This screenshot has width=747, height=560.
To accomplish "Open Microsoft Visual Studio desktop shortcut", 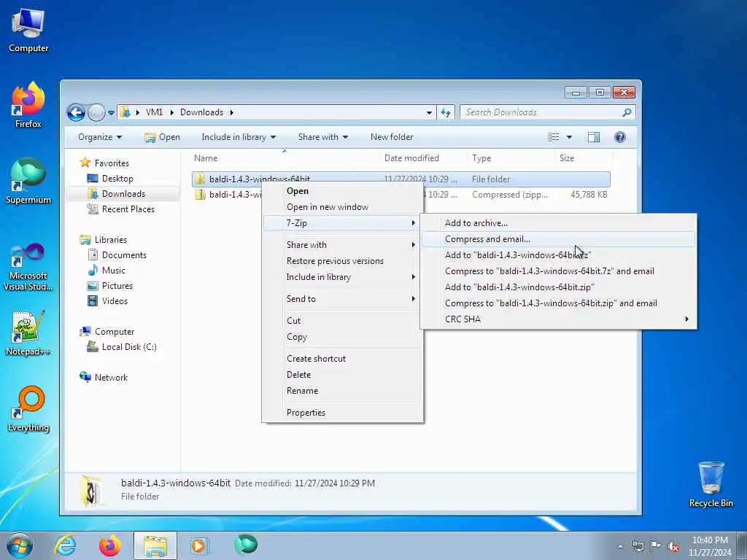I will click(x=28, y=267).
